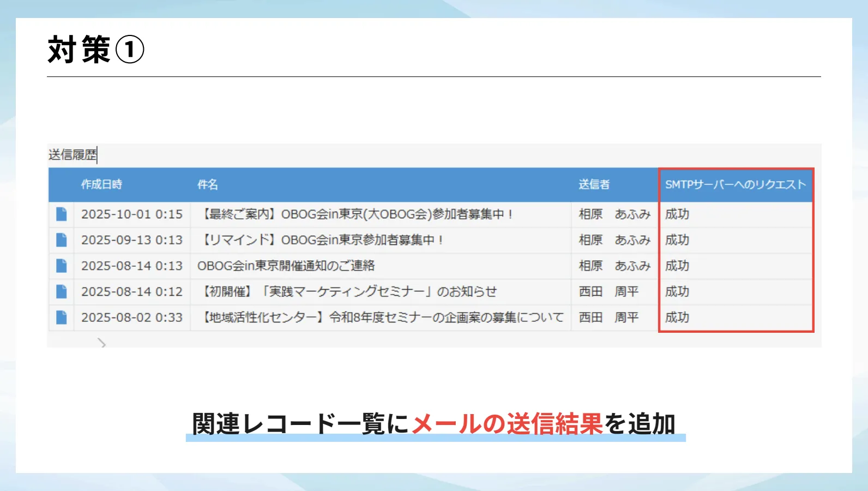Open the 【リマインド】OBOG会in東京参加者募集中 subject
This screenshot has width=868, height=491.
[x=322, y=240]
